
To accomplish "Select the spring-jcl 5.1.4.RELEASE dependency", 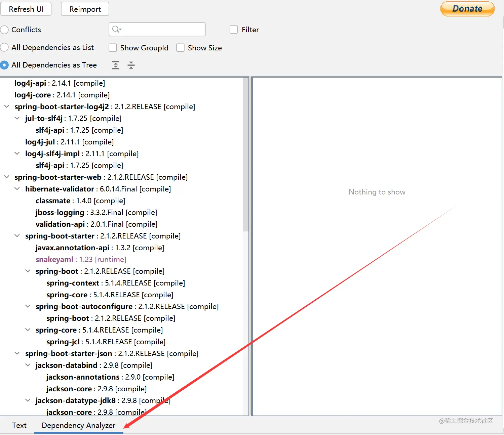I will point(106,342).
